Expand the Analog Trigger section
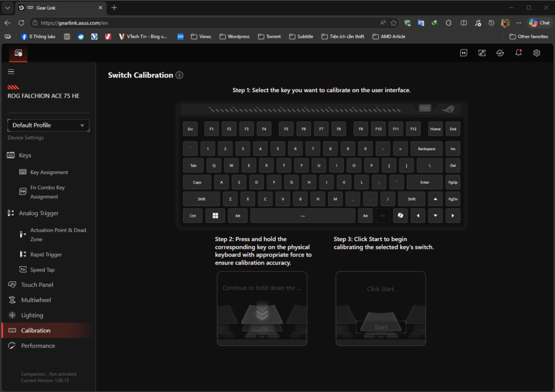 [x=38, y=213]
